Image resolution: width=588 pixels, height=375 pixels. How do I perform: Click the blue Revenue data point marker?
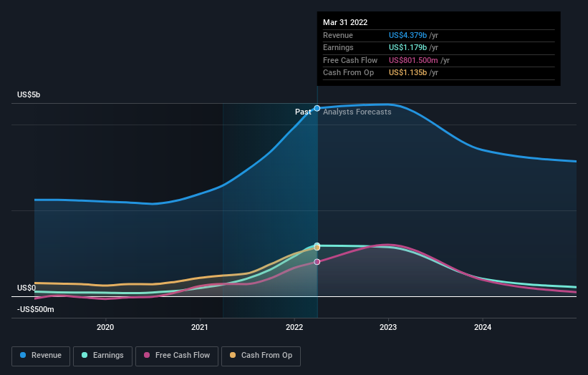pyautogui.click(x=317, y=108)
